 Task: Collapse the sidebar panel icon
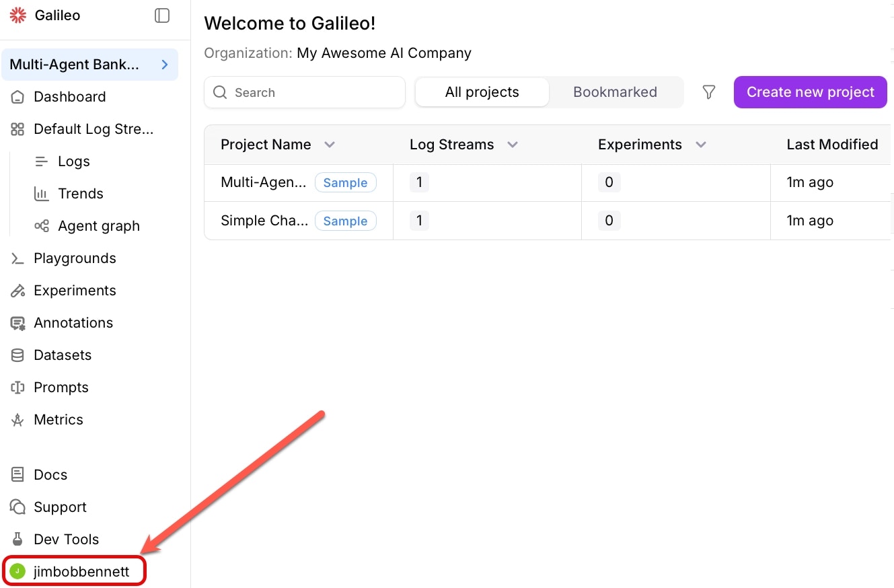(x=162, y=15)
